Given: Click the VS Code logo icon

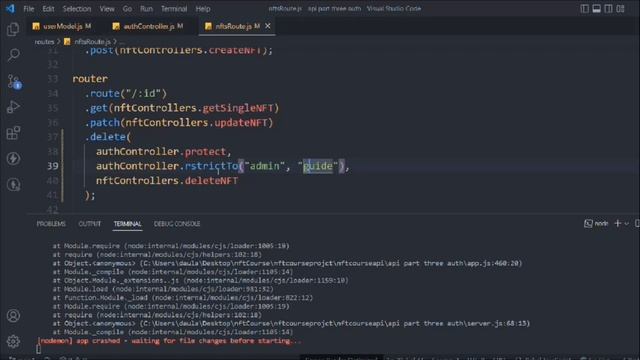Looking at the screenshot, I should tap(10, 8).
